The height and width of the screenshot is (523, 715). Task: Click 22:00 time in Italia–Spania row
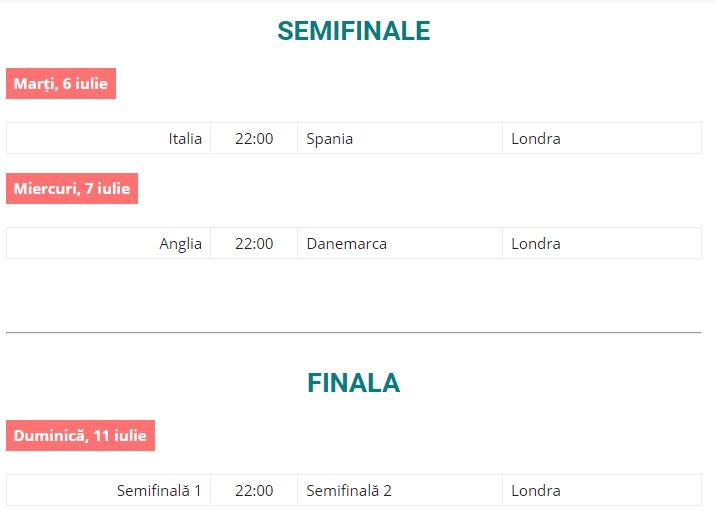(x=254, y=139)
